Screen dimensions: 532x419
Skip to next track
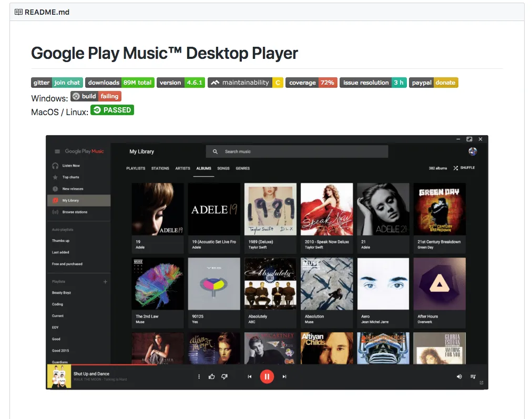(284, 376)
